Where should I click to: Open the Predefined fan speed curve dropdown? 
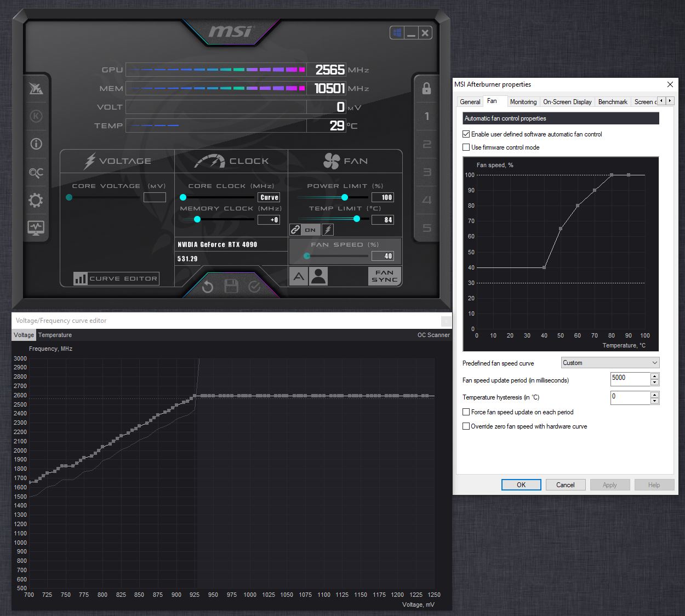610,363
